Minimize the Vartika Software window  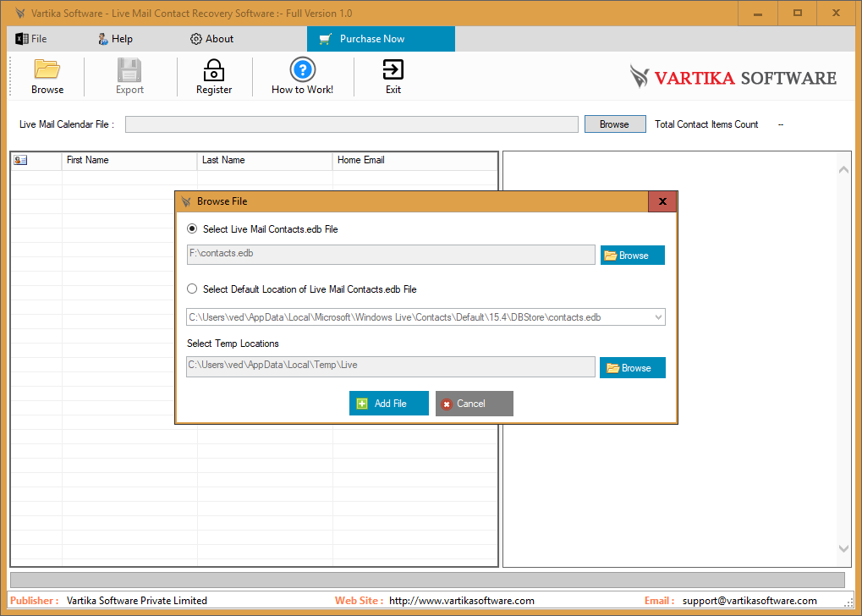click(758, 14)
